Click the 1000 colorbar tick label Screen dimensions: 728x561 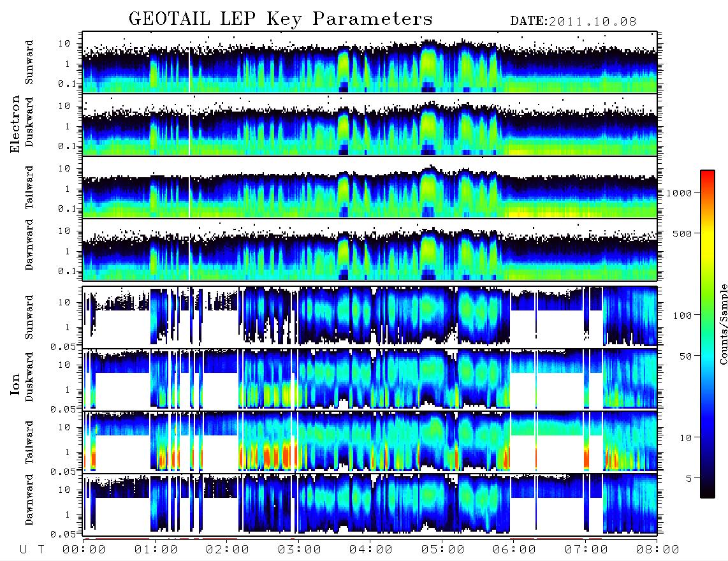point(679,193)
